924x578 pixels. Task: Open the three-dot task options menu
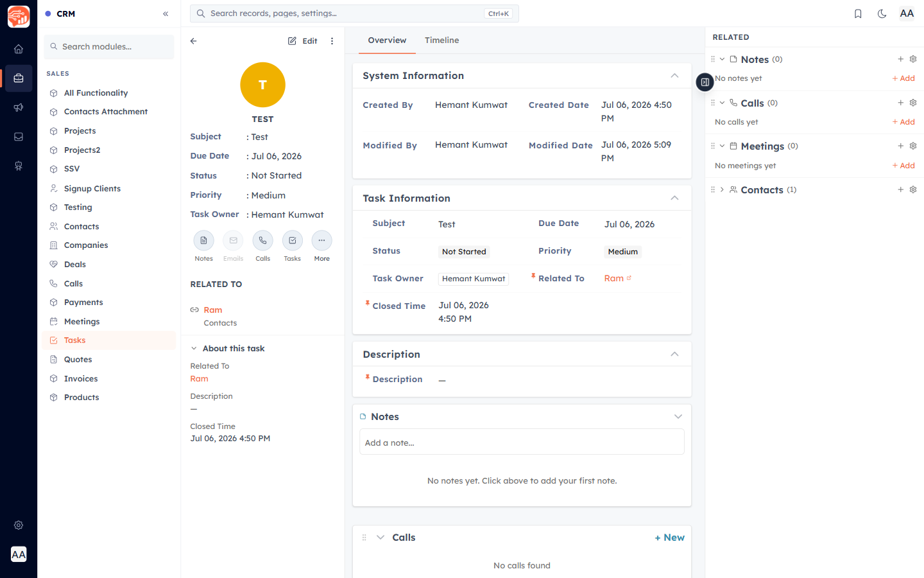click(332, 41)
